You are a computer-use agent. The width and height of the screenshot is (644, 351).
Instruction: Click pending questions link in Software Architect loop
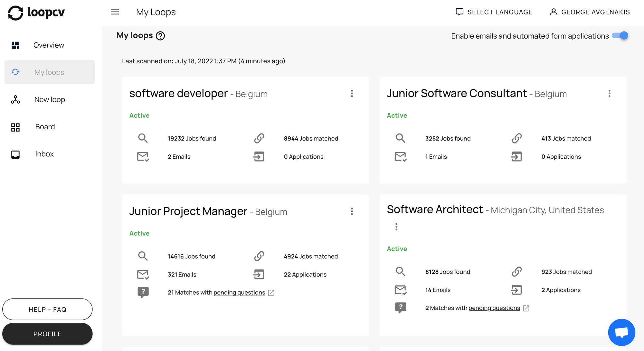pyautogui.click(x=494, y=308)
